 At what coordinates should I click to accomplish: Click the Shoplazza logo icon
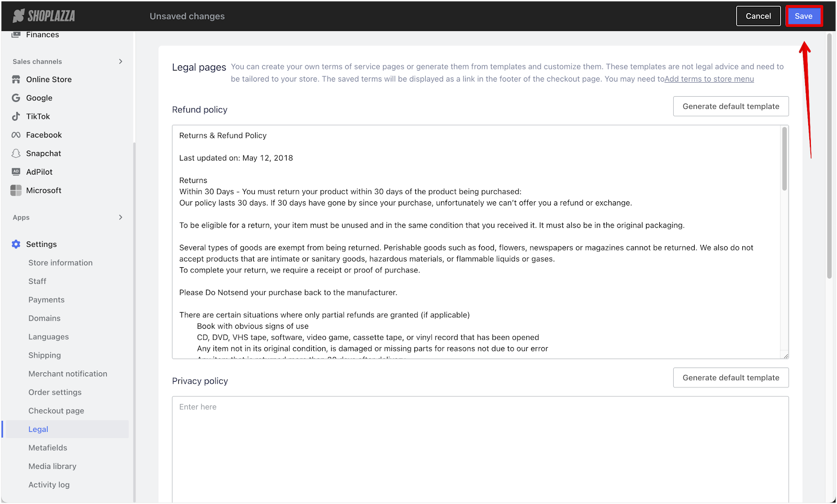pyautogui.click(x=19, y=16)
